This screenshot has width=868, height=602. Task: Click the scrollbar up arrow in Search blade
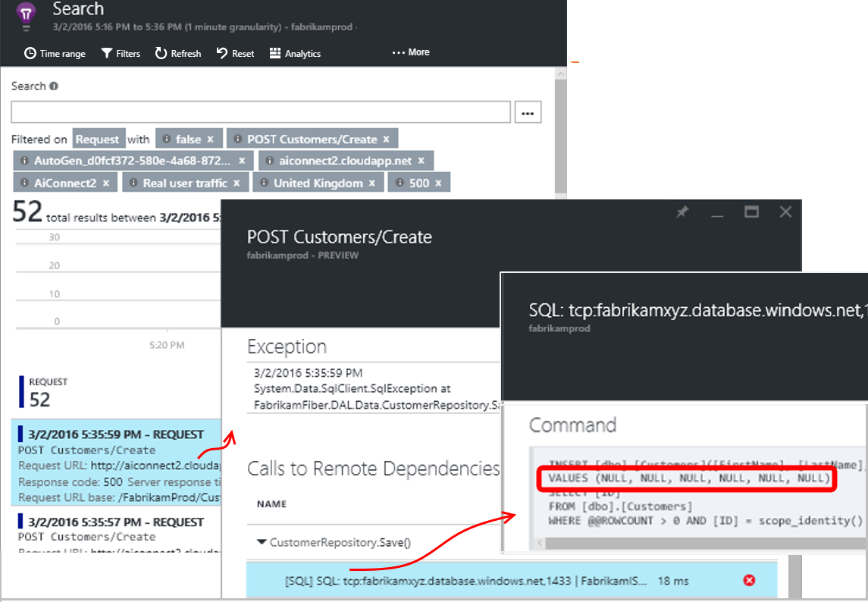(561, 74)
